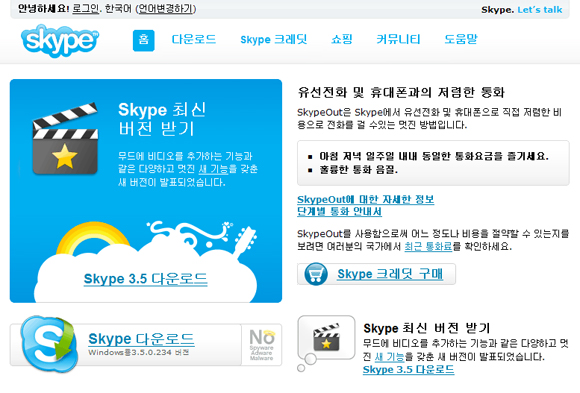Click the Skype. Let's talk tagline
580x393 pixels.
point(522,10)
